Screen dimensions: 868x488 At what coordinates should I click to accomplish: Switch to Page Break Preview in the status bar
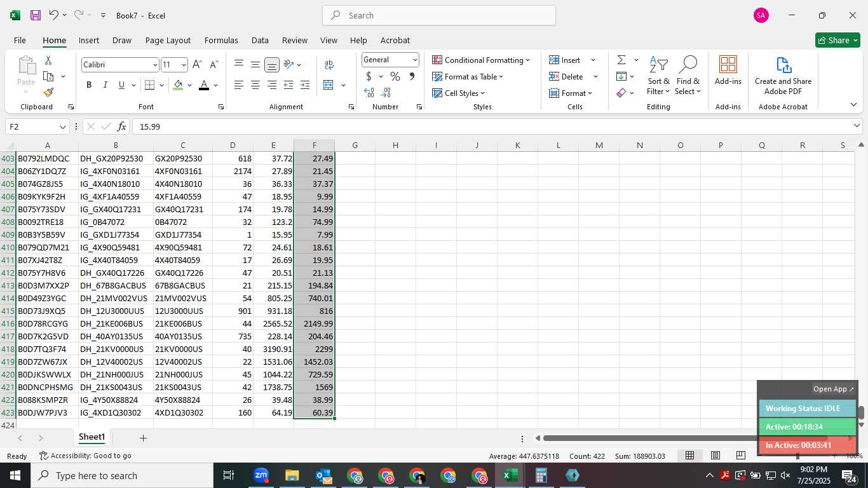(x=741, y=456)
